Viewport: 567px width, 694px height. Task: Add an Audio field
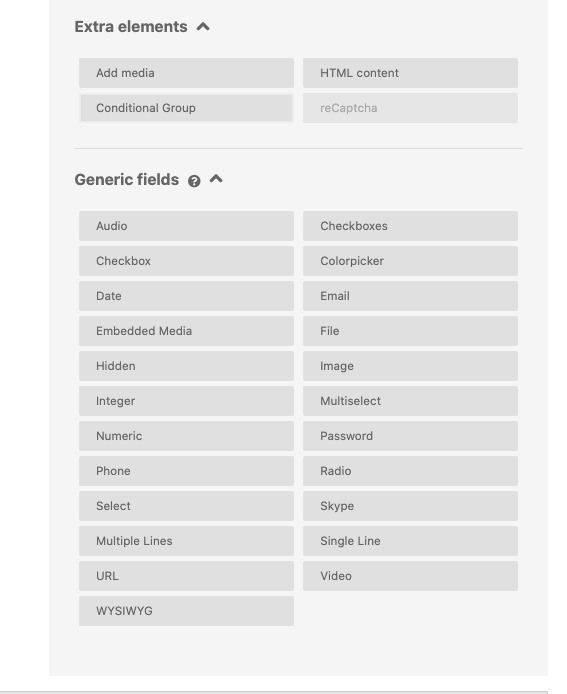tap(186, 226)
